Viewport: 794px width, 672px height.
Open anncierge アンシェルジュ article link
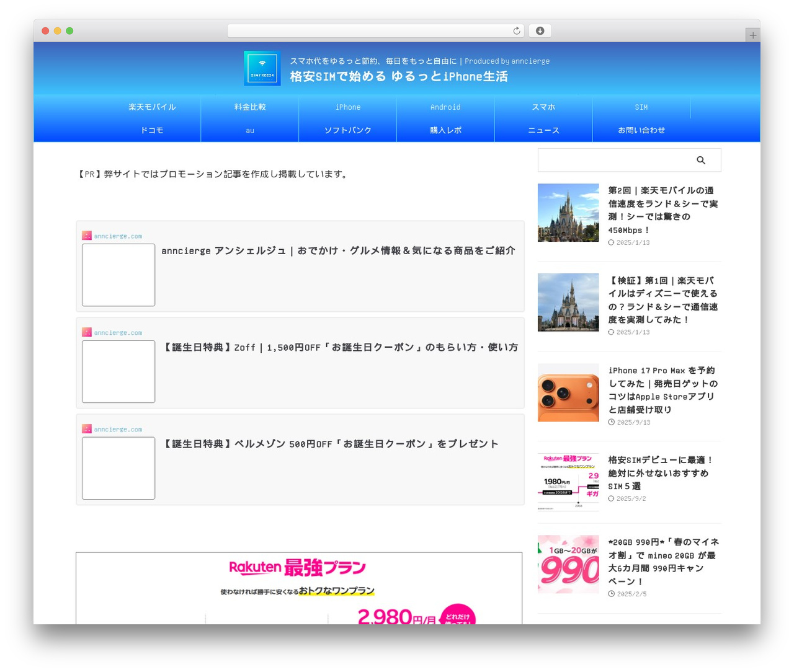click(x=338, y=250)
